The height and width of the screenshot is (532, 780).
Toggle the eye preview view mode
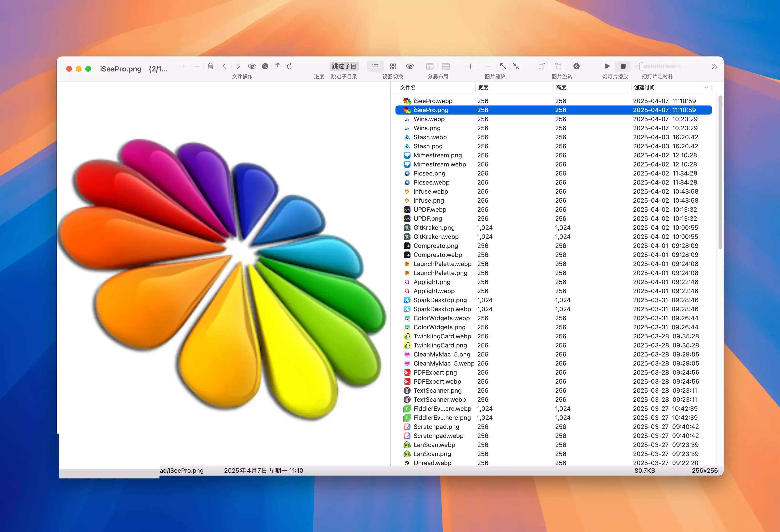tap(410, 66)
